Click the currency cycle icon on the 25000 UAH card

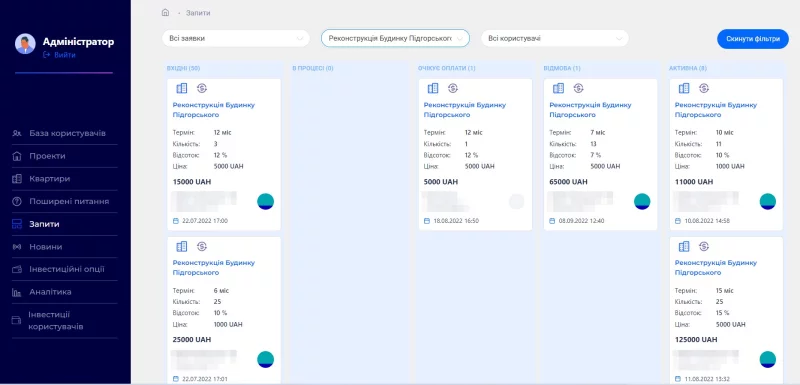point(202,246)
